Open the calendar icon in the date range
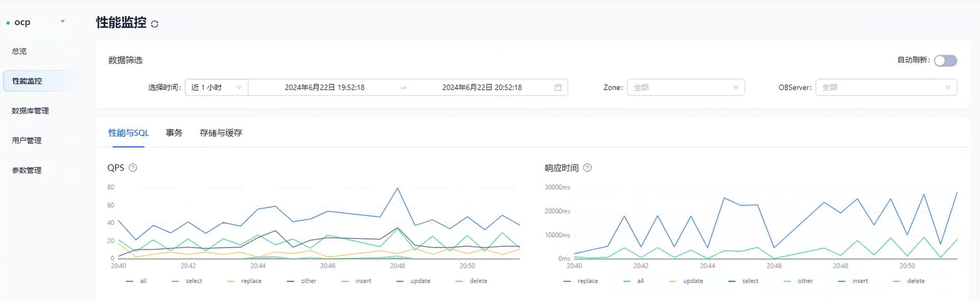The width and height of the screenshot is (980, 301). click(x=558, y=87)
